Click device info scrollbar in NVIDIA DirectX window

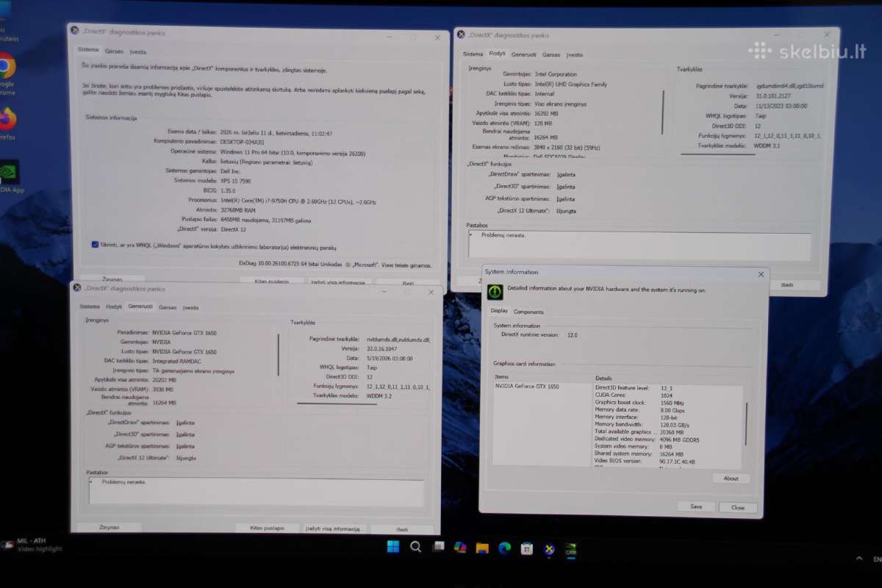pyautogui.click(x=278, y=355)
